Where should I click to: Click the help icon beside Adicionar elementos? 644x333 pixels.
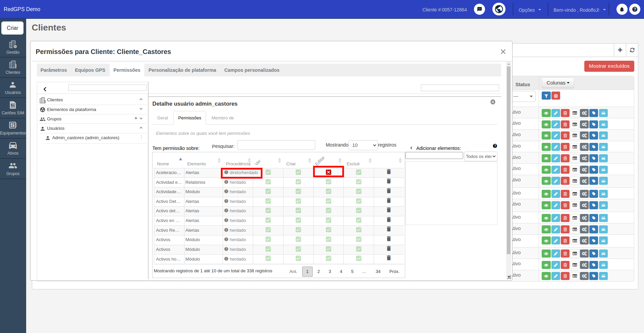pos(495,146)
